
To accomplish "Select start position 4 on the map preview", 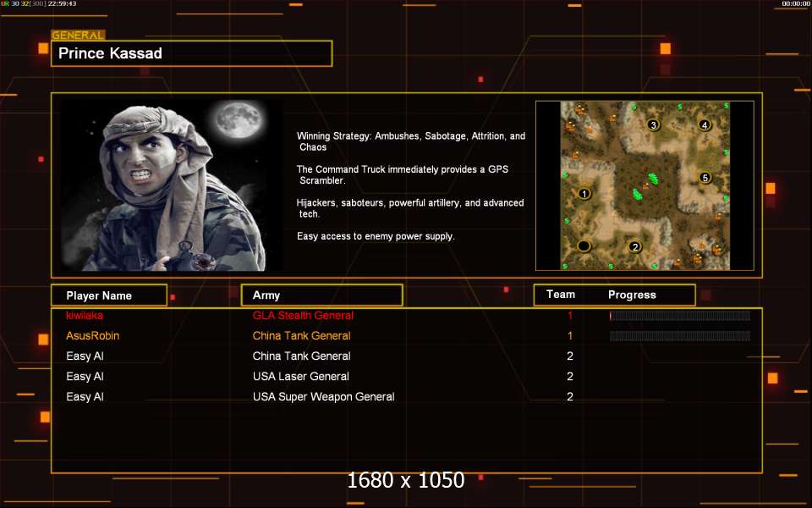I will [x=704, y=124].
